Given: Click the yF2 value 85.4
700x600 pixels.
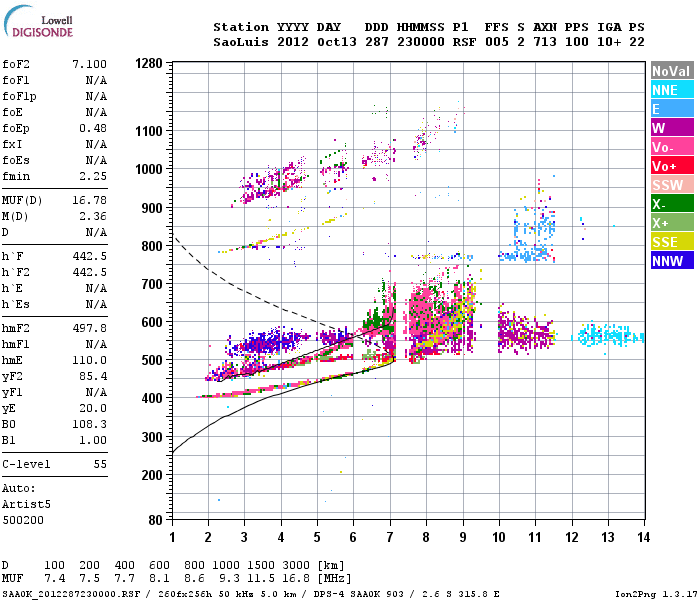Looking at the screenshot, I should point(93,377).
